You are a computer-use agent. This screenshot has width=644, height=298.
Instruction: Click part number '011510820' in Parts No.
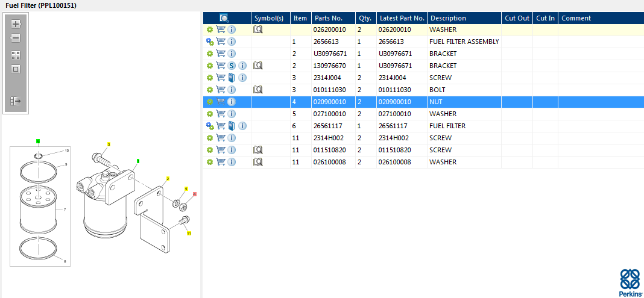click(x=329, y=150)
